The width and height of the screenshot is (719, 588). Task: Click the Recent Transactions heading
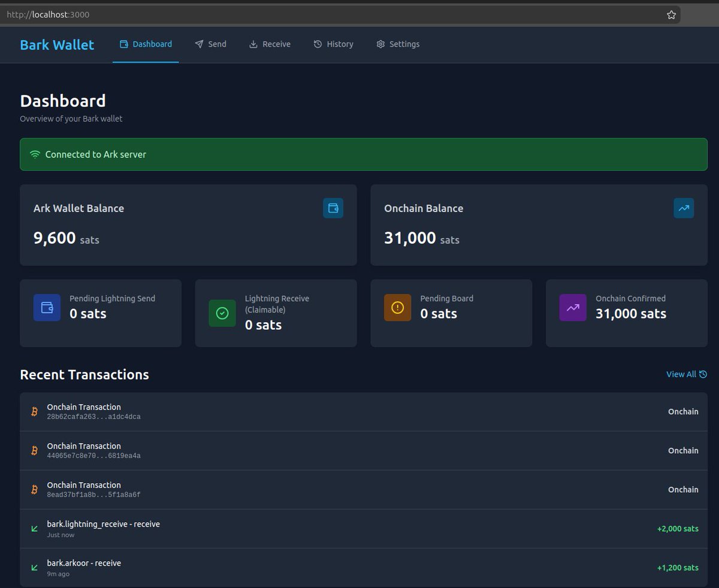[84, 375]
